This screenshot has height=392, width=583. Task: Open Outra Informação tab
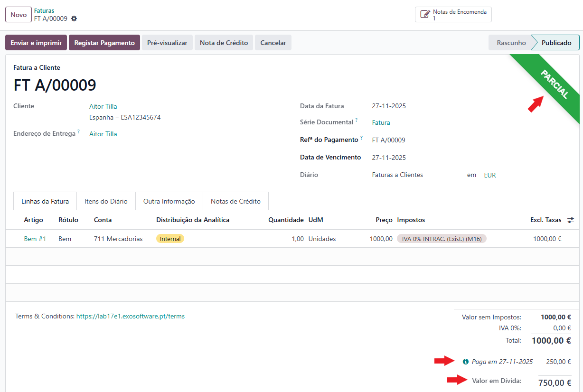click(169, 201)
